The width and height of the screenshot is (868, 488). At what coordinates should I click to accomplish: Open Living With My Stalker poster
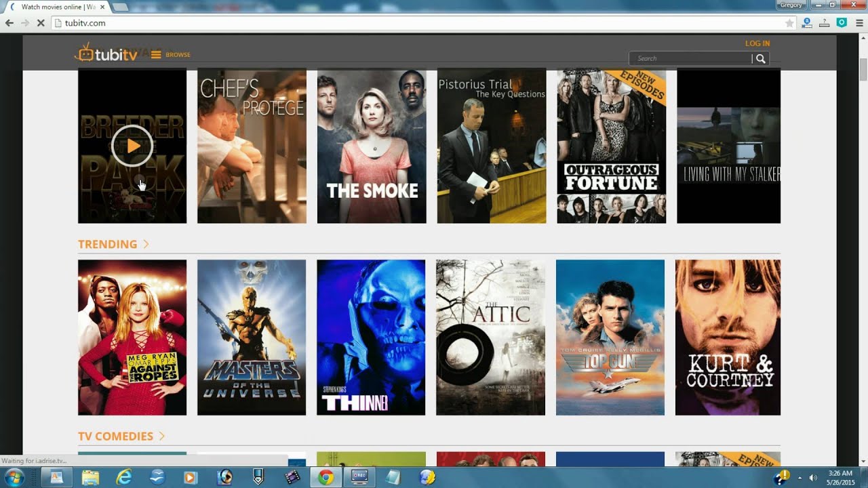728,146
